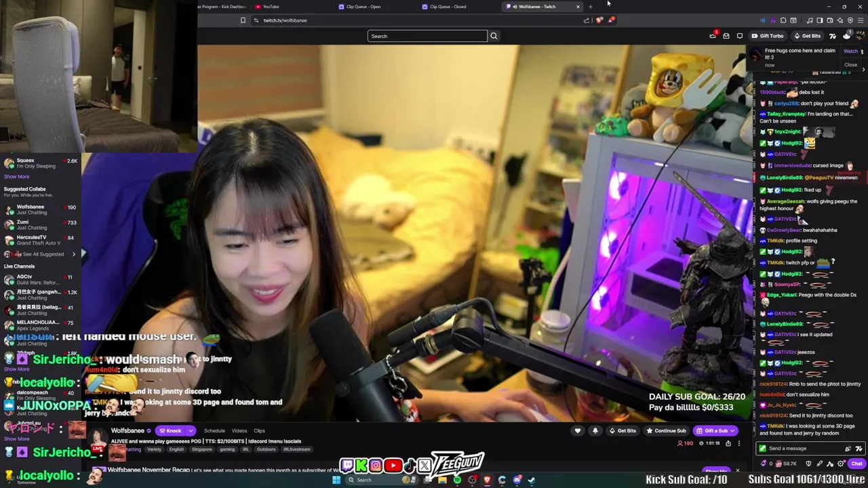Open the Schedule tab below the stream
The height and width of the screenshot is (488, 868).
(214, 431)
